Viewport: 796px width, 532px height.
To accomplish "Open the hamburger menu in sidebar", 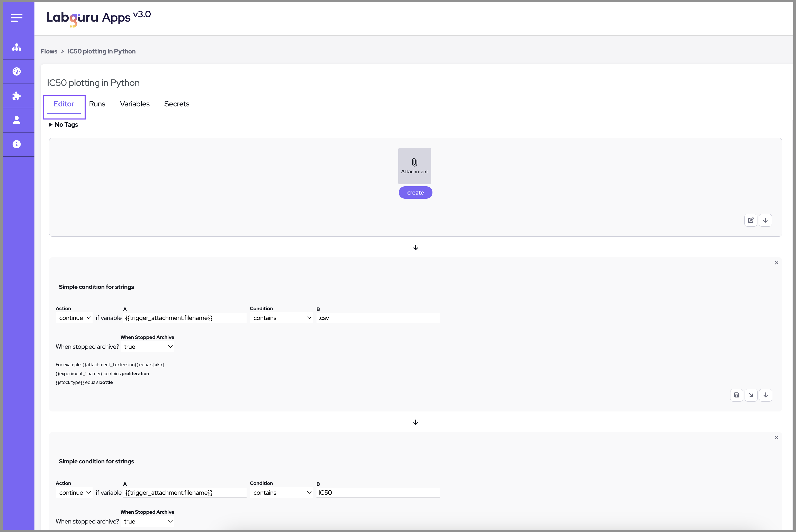I will coord(16,18).
